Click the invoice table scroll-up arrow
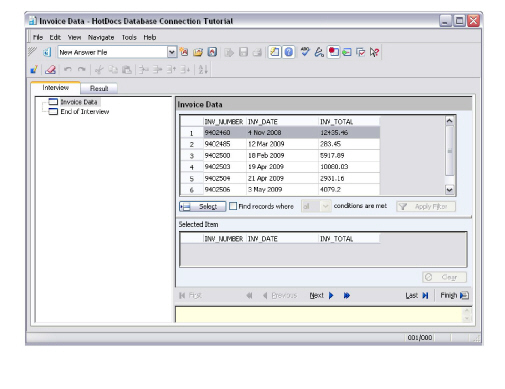The width and height of the screenshot is (505, 389). pos(449,121)
